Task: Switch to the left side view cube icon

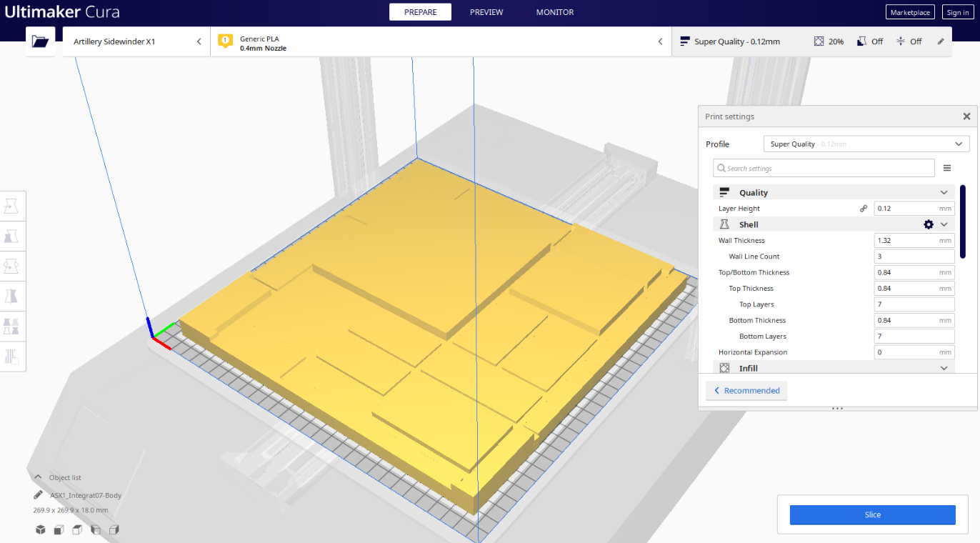Action: click(96, 529)
